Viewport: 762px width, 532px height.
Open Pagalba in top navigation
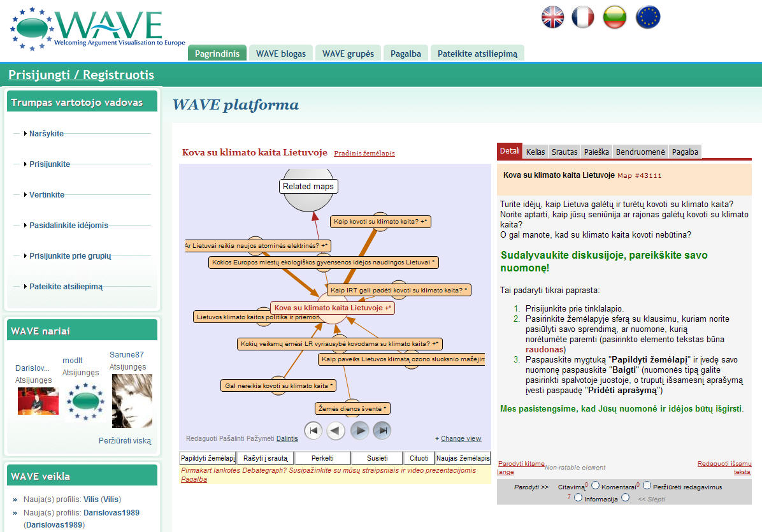tap(406, 54)
